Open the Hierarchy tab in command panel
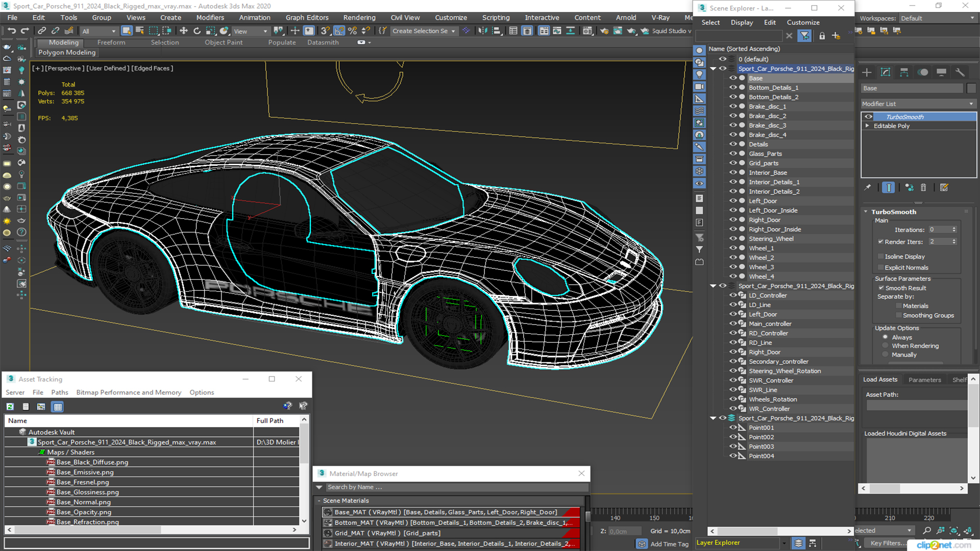This screenshot has height=551, width=980. pos(904,72)
